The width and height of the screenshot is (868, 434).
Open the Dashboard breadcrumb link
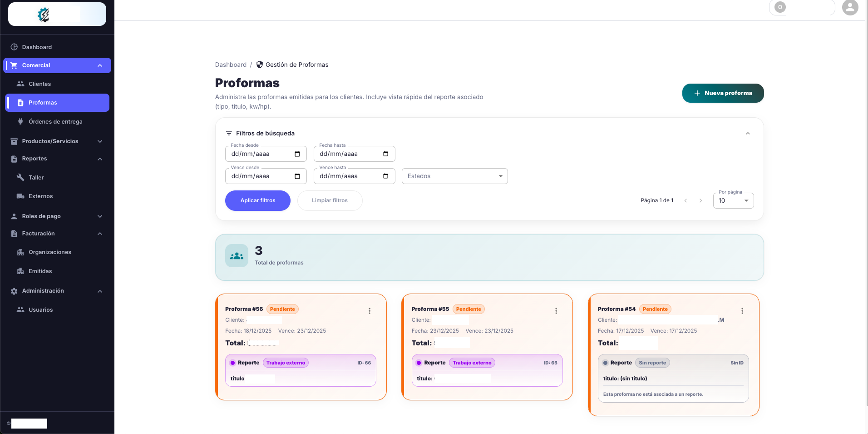point(231,65)
